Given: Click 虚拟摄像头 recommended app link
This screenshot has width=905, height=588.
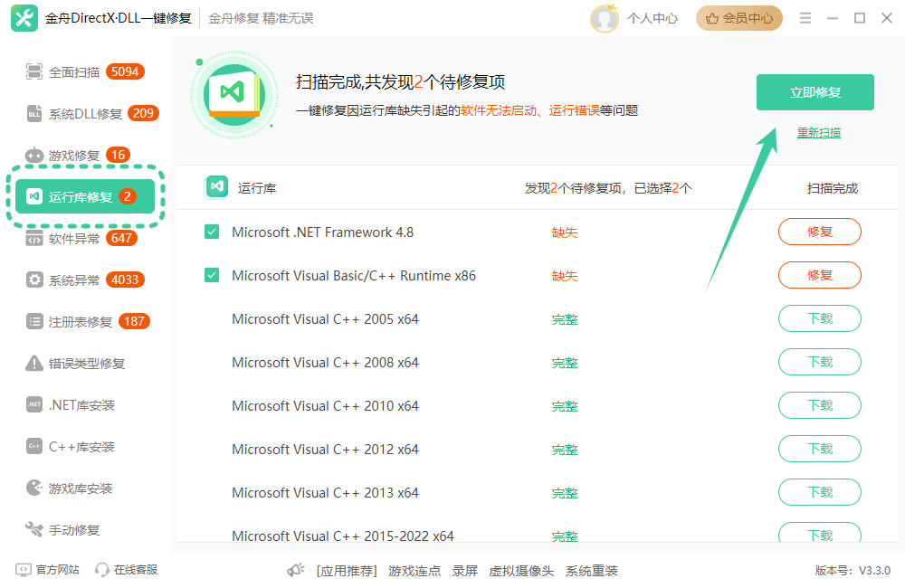Looking at the screenshot, I should 521,571.
